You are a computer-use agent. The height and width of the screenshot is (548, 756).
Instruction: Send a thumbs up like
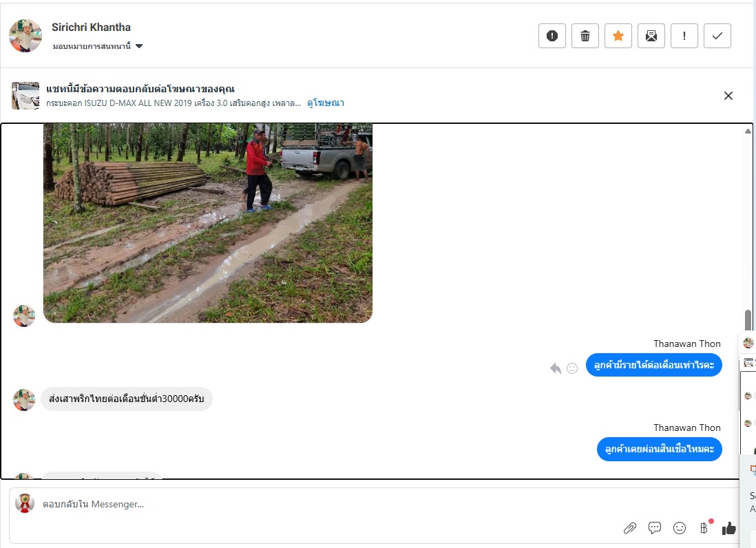coord(728,529)
